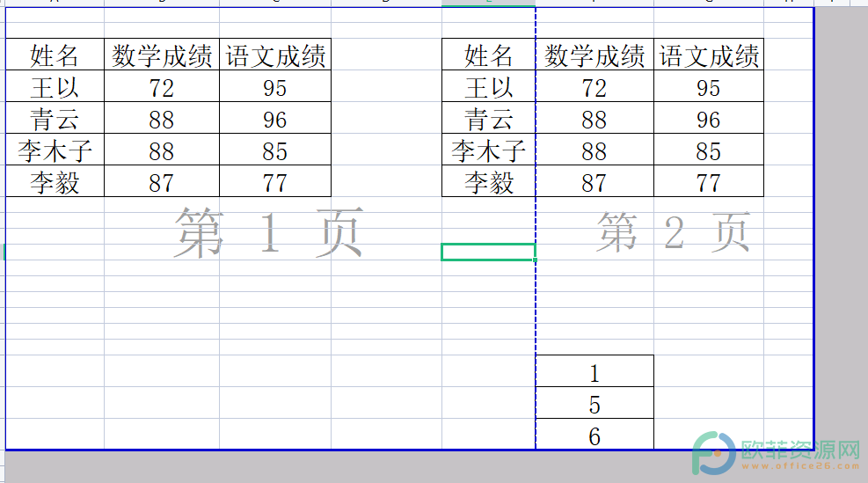
Task: Select the 青云 name cell in the left table
Action: [55, 117]
